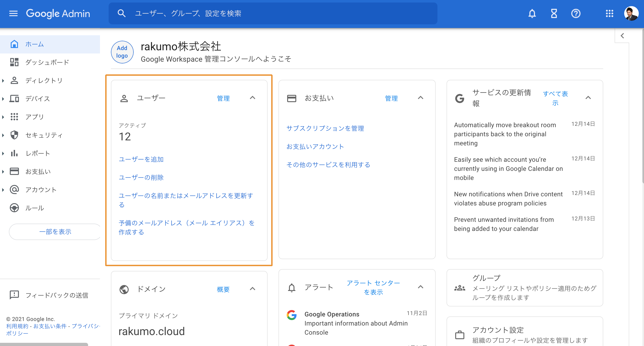Screen dimensions: 644x346
Task: Open the hamburger main menu
Action: [x=13, y=13]
